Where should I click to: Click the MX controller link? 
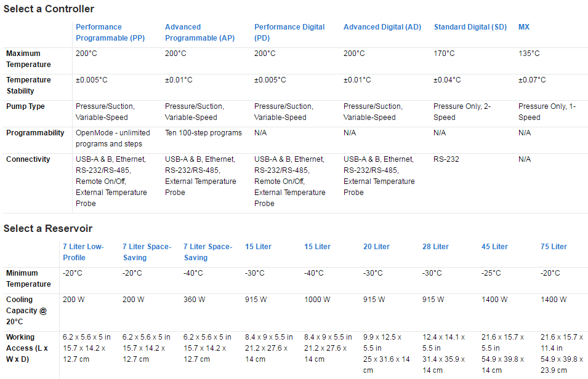523,27
